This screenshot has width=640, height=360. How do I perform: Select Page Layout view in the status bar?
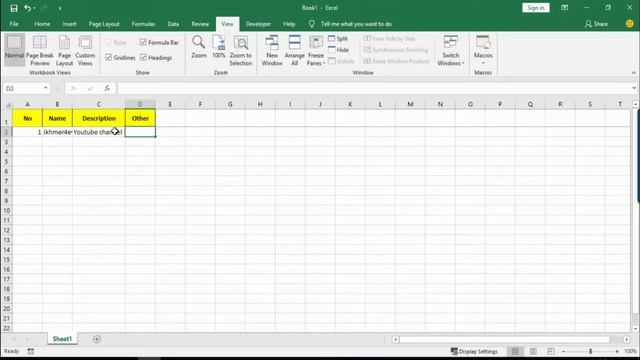(533, 351)
